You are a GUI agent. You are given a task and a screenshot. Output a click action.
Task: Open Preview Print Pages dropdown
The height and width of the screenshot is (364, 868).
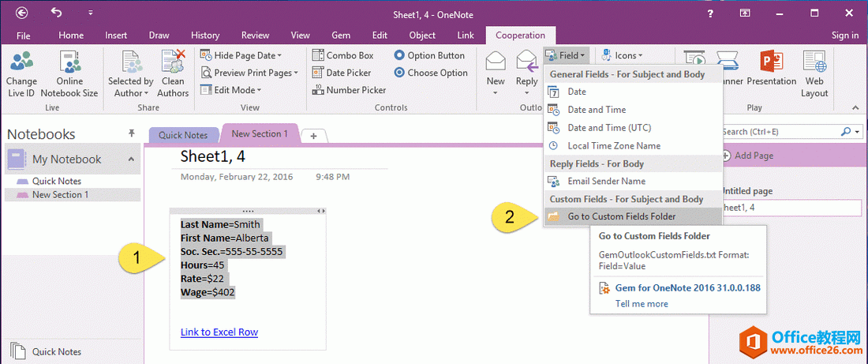(249, 73)
